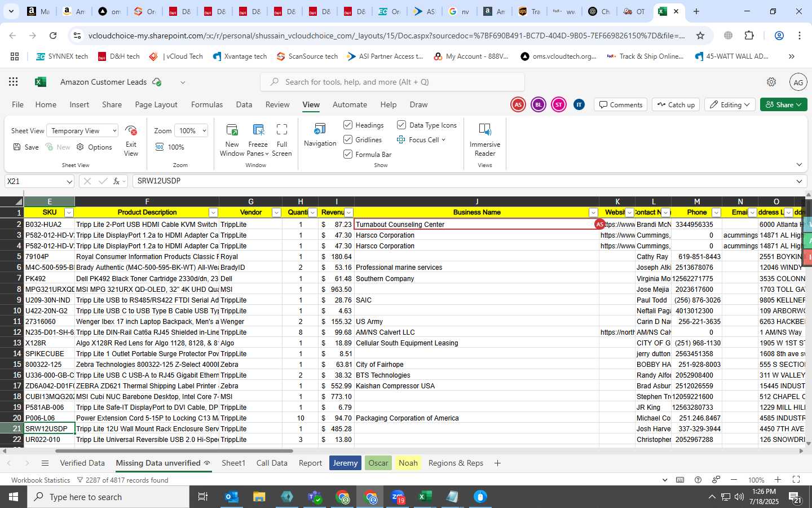Screen dimensions: 812x508
Task: Switch to the Regions & Reps sheet
Action: click(x=456, y=463)
